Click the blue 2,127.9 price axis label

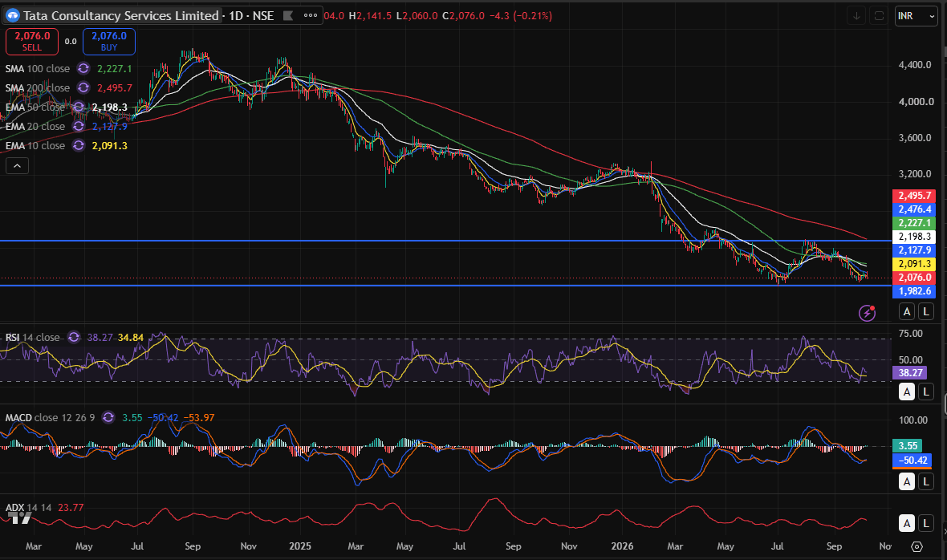click(914, 250)
